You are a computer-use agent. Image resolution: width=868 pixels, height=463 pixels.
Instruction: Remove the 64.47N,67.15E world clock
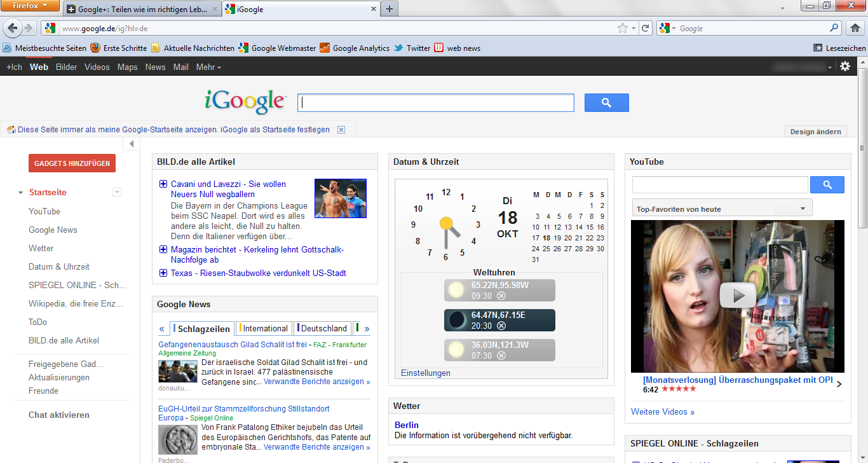click(x=501, y=326)
